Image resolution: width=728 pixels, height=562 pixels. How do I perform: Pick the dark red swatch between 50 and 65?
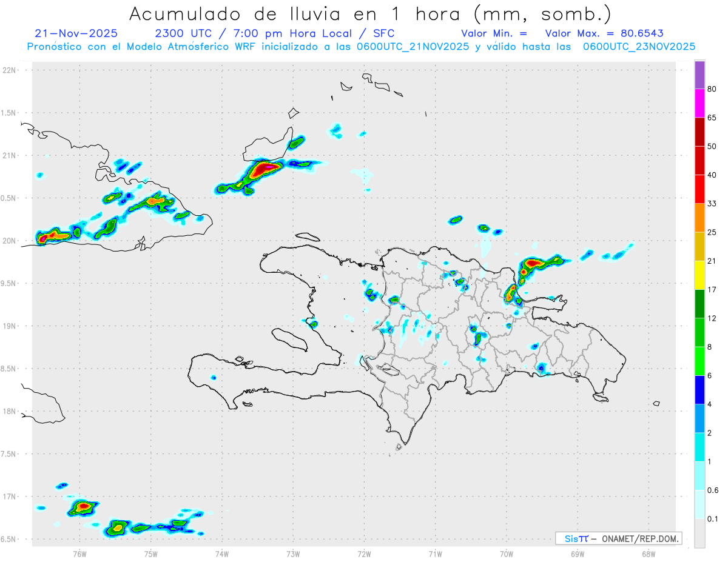click(x=699, y=132)
